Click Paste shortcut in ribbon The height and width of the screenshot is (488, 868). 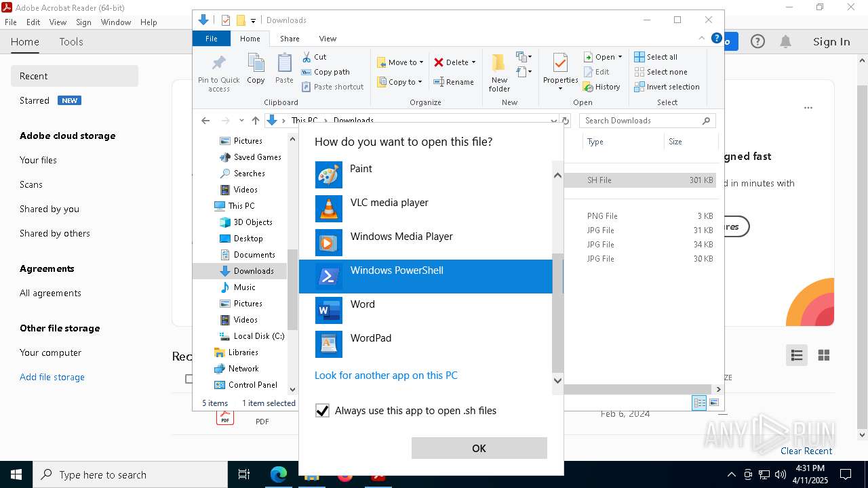(332, 87)
